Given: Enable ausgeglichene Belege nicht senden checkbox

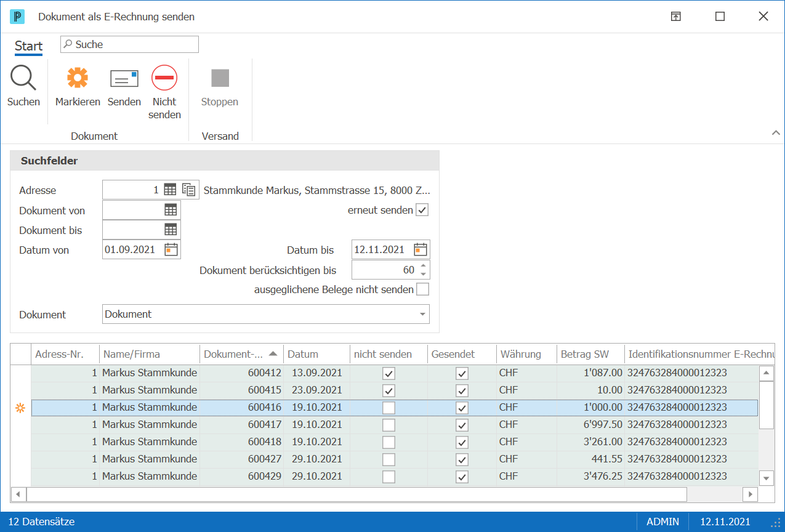Looking at the screenshot, I should [x=422, y=289].
